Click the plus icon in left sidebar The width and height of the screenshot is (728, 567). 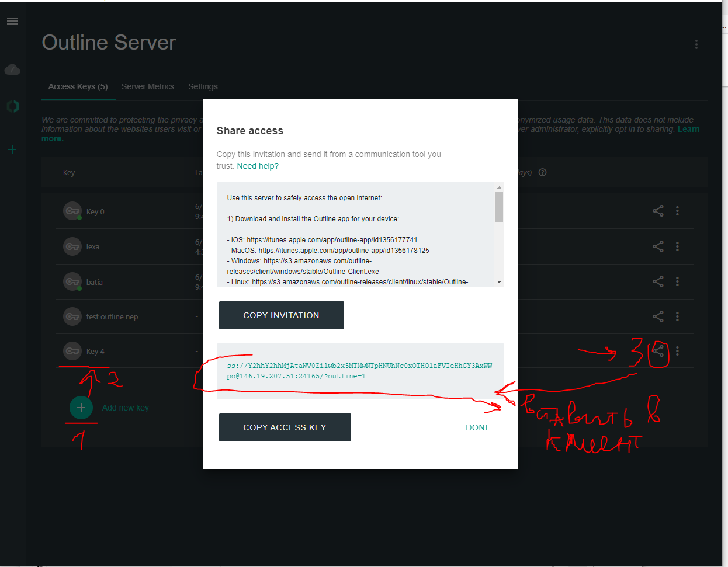(x=12, y=150)
